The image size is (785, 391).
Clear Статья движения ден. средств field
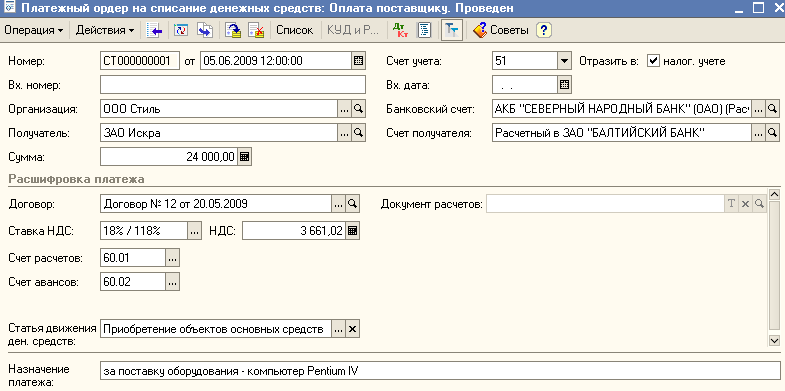(353, 329)
